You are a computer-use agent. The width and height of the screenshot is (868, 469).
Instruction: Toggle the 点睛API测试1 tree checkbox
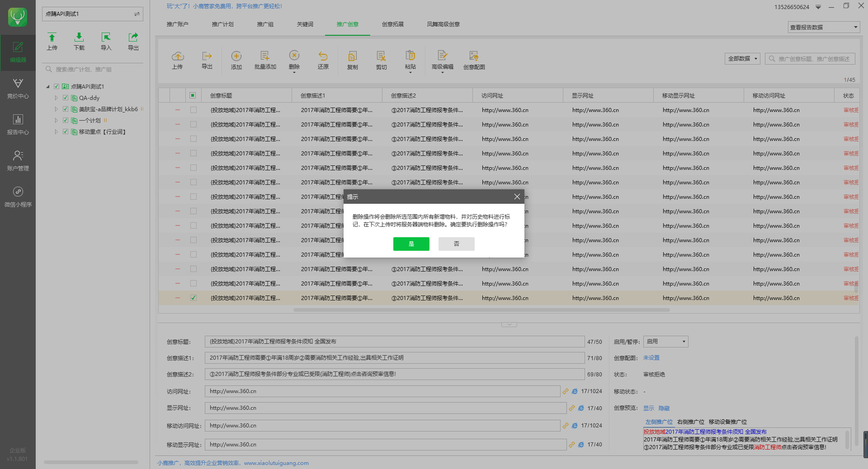click(x=57, y=86)
